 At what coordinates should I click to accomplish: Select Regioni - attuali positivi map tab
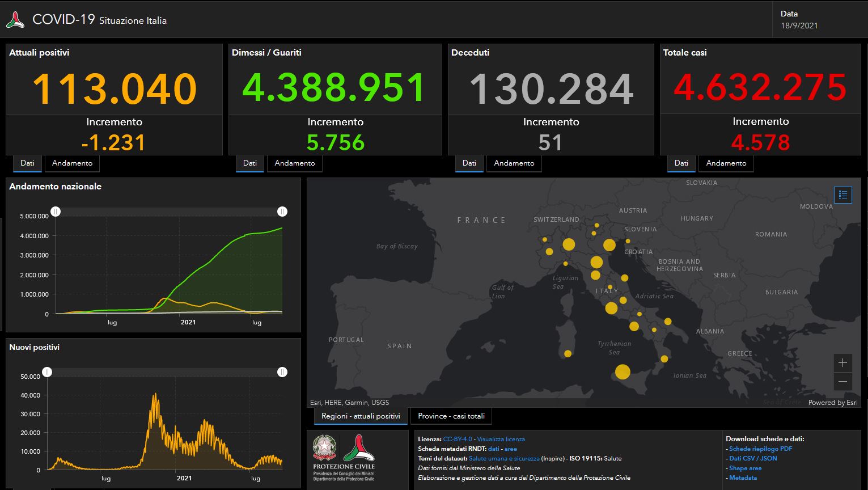point(361,416)
